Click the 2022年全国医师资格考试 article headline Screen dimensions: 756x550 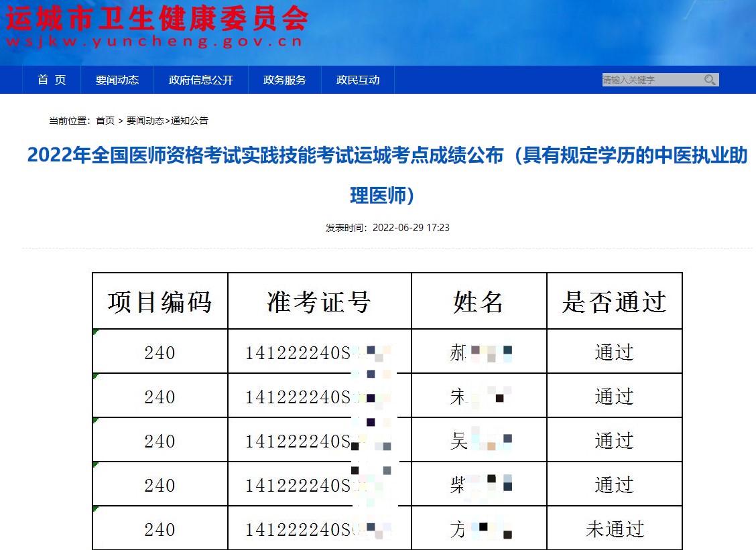click(x=387, y=156)
